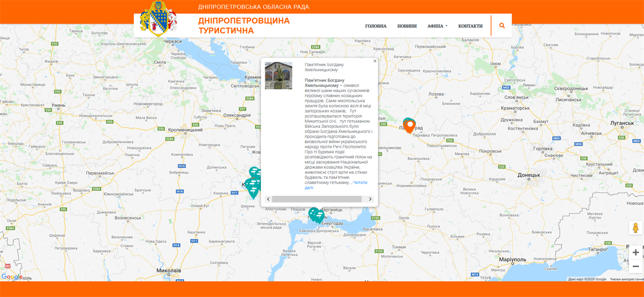The image size is (644, 297).
Task: Expand the АФІША dropdown menu
Action: pos(437,26)
